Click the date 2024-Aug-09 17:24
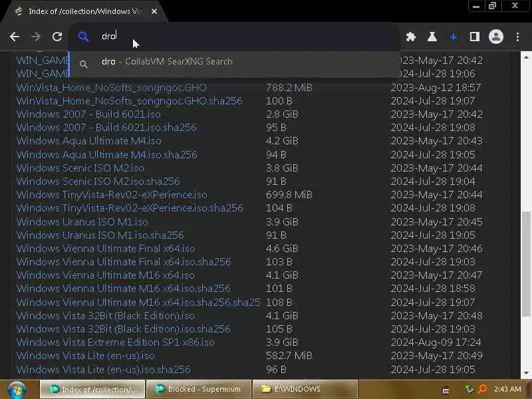Viewport: 532px width, 399px height. 436,342
